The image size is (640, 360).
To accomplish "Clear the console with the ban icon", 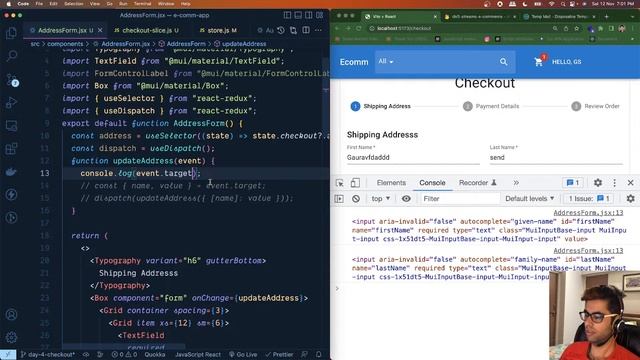I will point(356,199).
